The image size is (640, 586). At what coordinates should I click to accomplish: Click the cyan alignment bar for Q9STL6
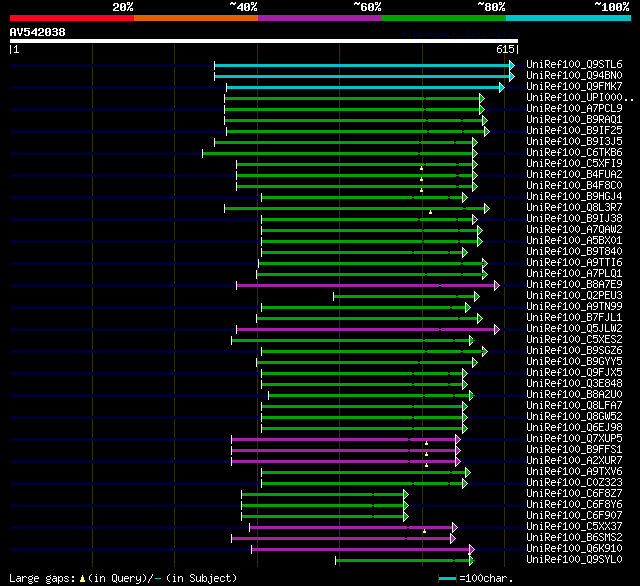coord(362,65)
